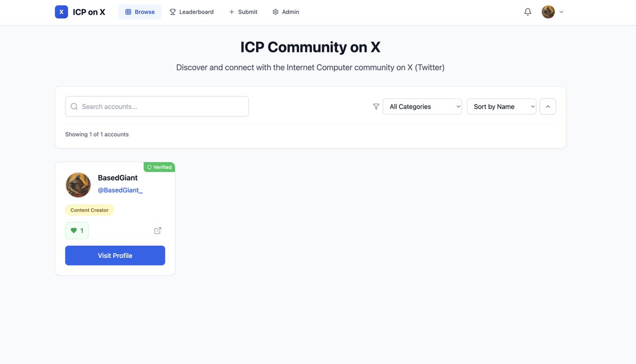This screenshot has height=364, width=636.
Task: Click the Visit Profile button
Action: pyautogui.click(x=115, y=255)
